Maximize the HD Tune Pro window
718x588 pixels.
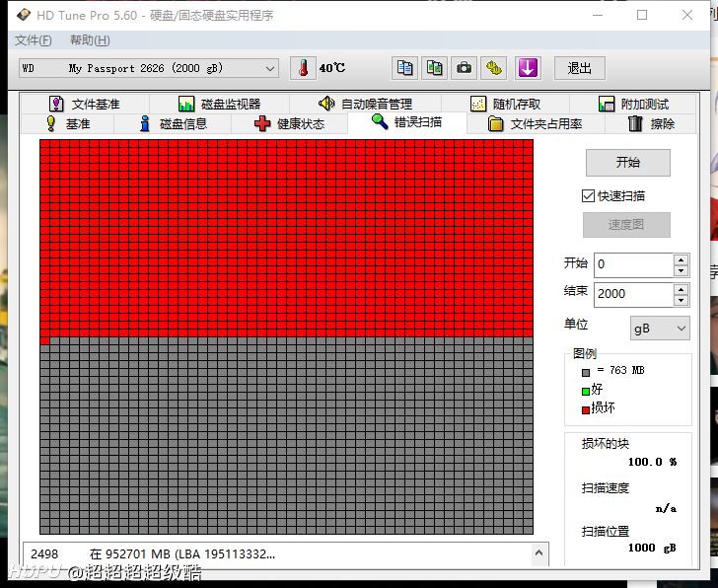(x=642, y=15)
